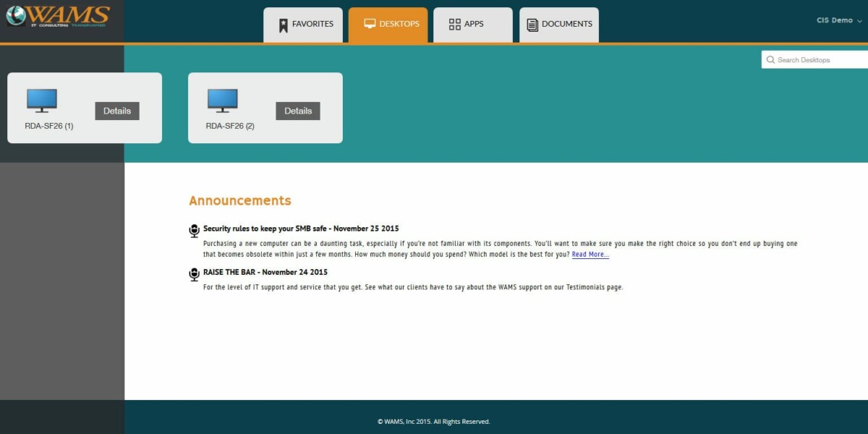Select 'Security rules to keep your SMB safe' headline
Image resolution: width=868 pixels, height=434 pixels.
tap(301, 229)
